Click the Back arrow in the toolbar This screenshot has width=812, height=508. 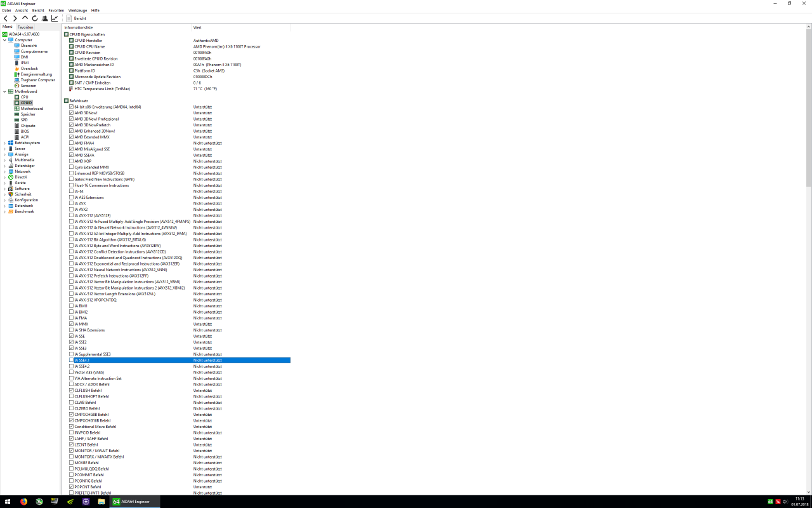pyautogui.click(x=6, y=18)
